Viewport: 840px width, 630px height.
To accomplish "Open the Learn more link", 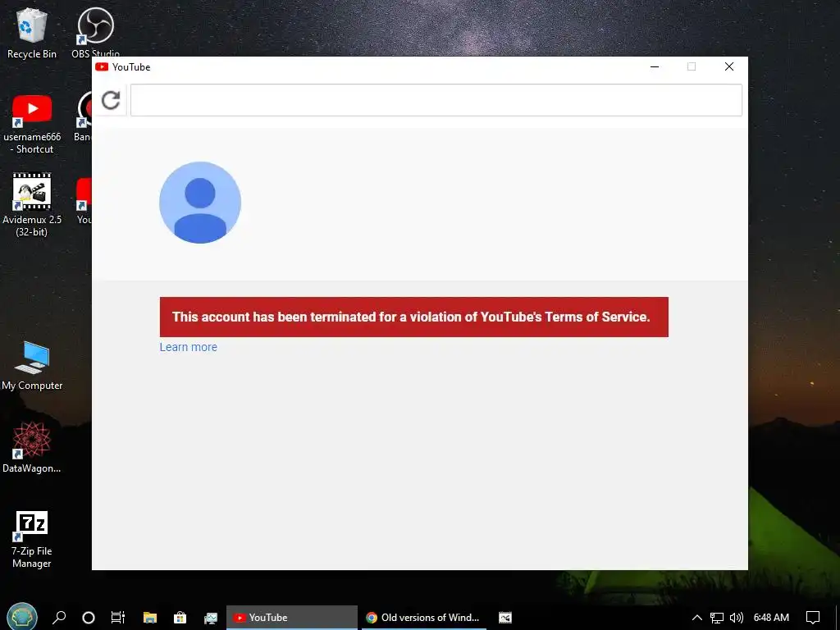I will pos(188,347).
